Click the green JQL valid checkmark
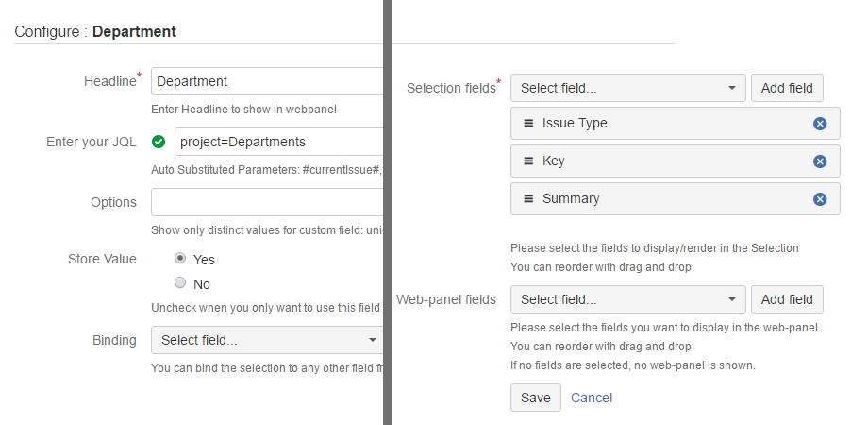 pyautogui.click(x=159, y=142)
